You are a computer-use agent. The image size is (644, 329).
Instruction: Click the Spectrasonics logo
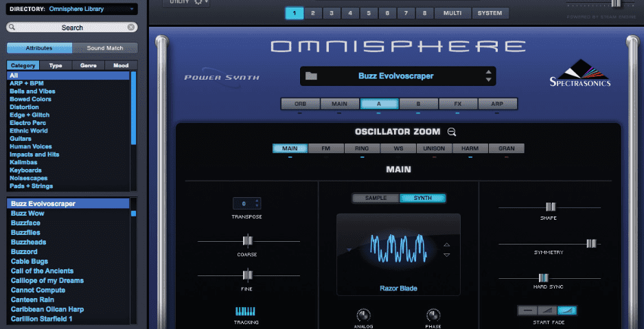click(x=580, y=73)
